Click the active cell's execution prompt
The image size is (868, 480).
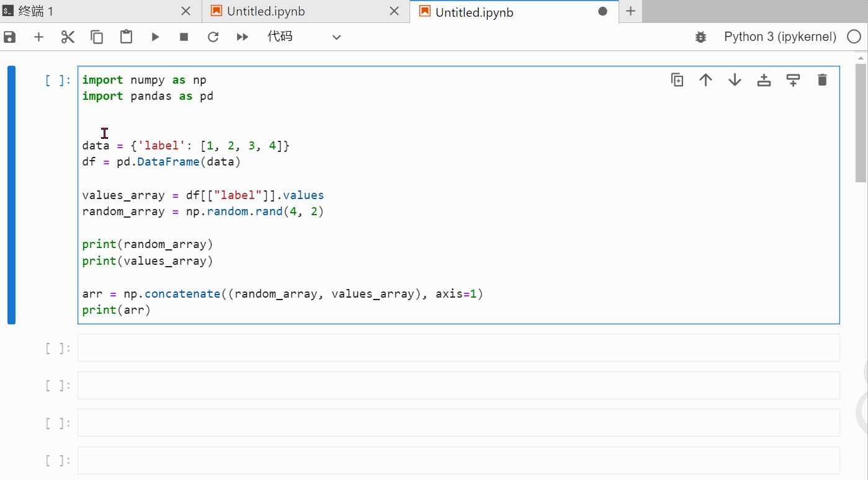[58, 80]
